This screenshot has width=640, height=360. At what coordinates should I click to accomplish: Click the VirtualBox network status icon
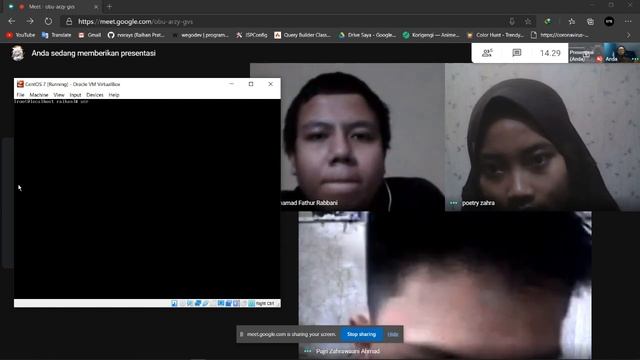[x=198, y=303]
